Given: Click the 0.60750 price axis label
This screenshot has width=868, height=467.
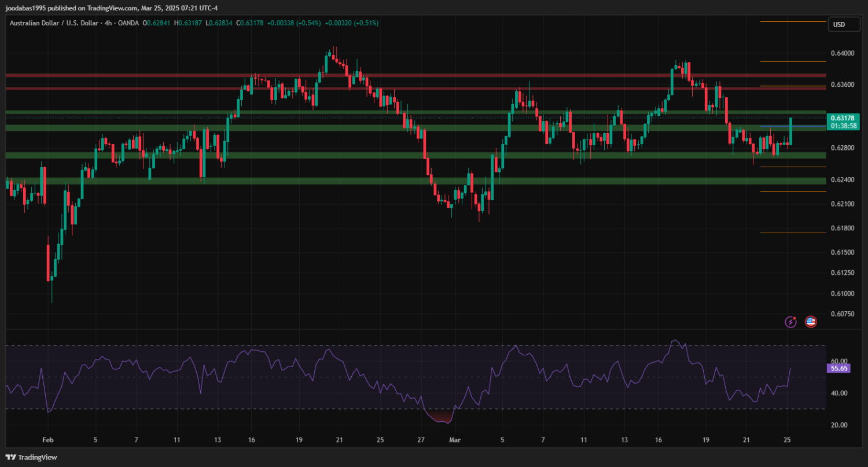Looking at the screenshot, I should tap(842, 314).
